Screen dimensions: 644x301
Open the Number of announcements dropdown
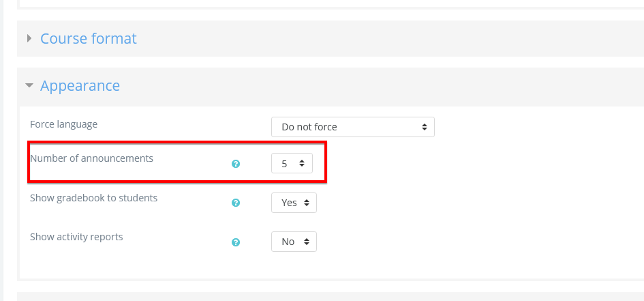(292, 164)
